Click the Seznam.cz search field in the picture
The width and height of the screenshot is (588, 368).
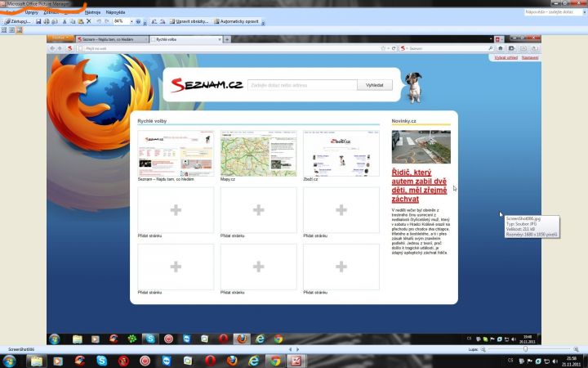click(x=302, y=85)
